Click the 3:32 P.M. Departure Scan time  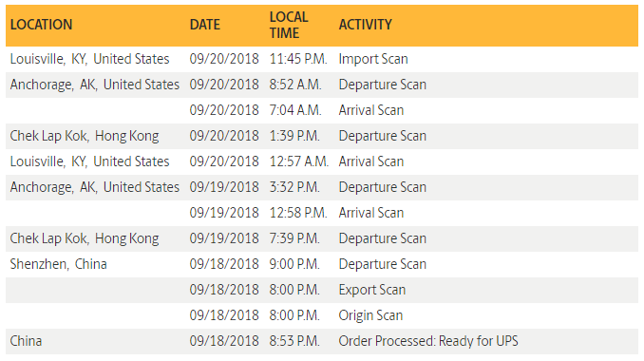294,187
